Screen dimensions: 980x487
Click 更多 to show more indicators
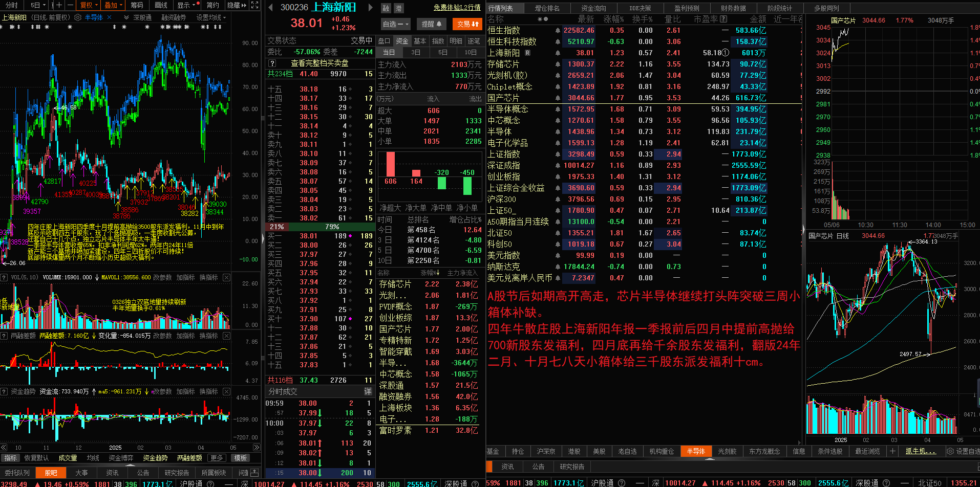click(217, 458)
